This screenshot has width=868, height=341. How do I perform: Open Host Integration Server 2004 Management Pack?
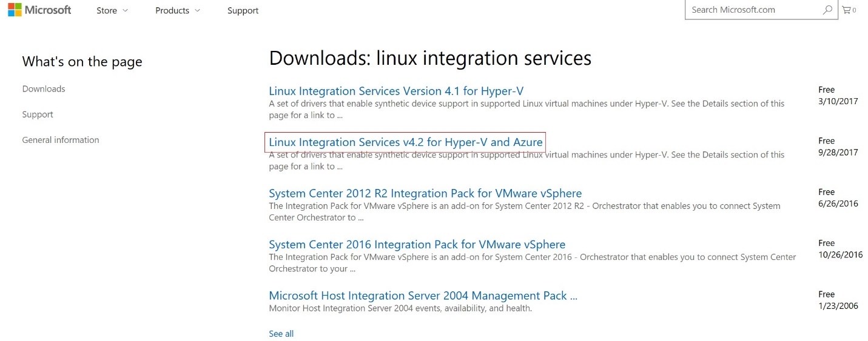(423, 296)
